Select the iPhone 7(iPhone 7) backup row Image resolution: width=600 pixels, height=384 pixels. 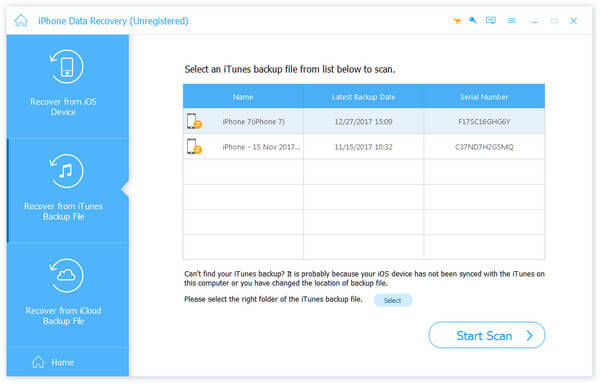pyautogui.click(x=364, y=121)
